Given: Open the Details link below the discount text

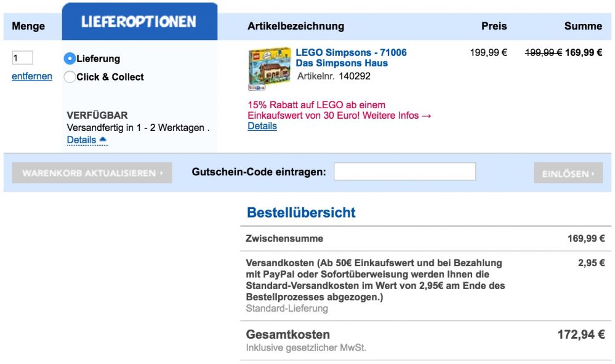Looking at the screenshot, I should point(262,126).
